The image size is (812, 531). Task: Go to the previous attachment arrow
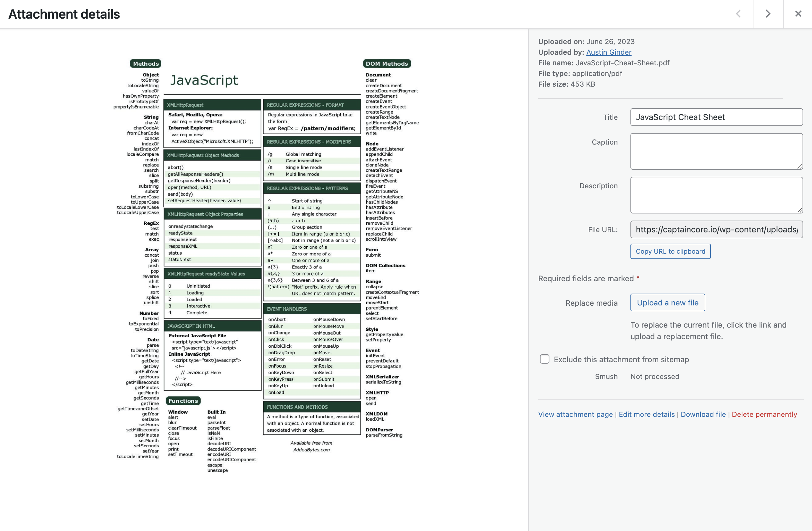pyautogui.click(x=738, y=14)
